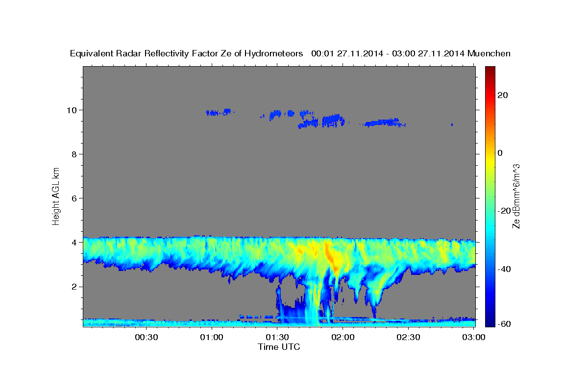Click the colorbar label 20
The width and height of the screenshot is (588, 392).
[502, 95]
